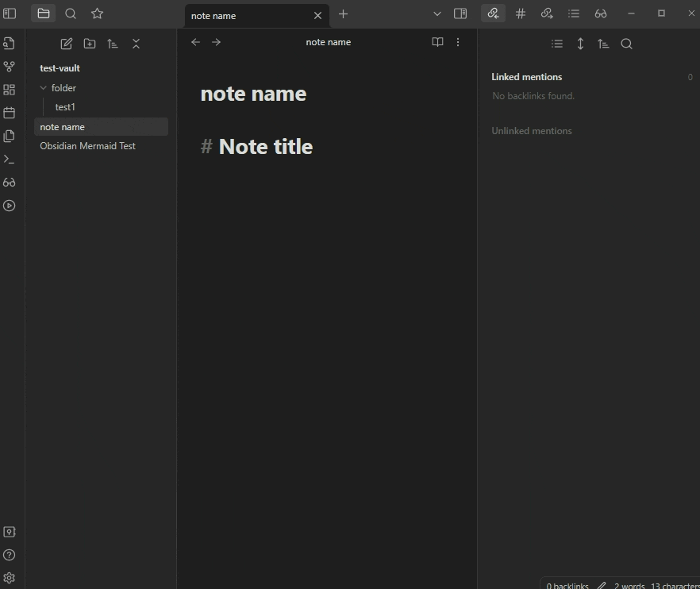Open the help dialog
This screenshot has width=700, height=589.
tap(10, 554)
